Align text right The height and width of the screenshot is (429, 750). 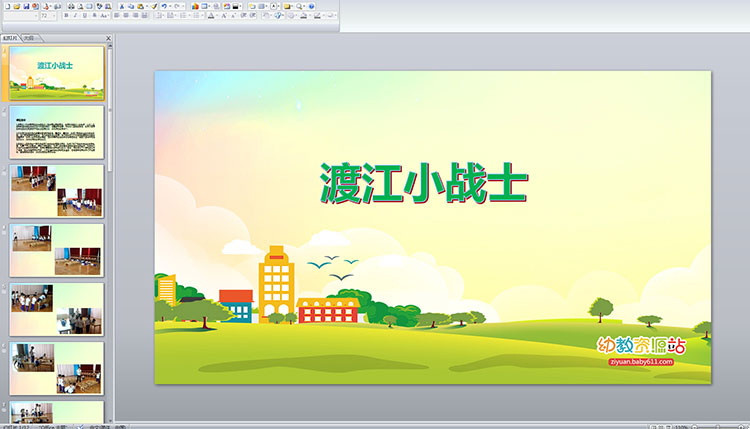point(135,15)
